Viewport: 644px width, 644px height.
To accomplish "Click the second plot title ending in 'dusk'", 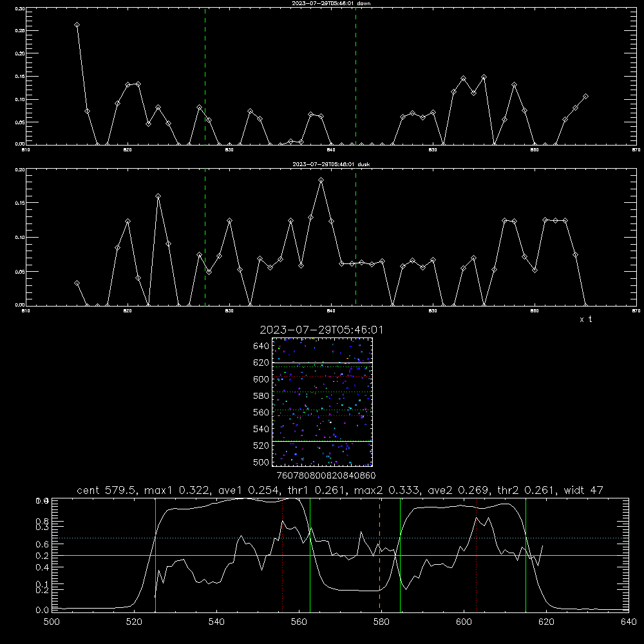I will (331, 164).
